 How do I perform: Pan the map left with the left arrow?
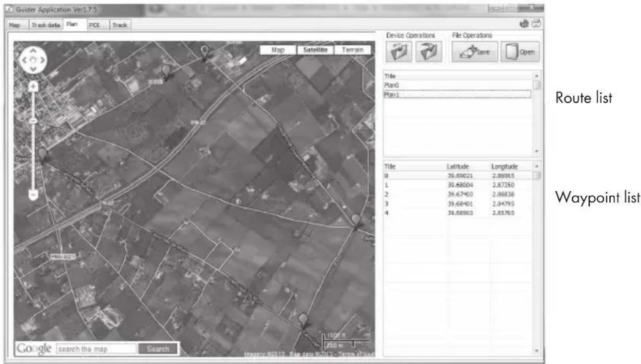coord(24,60)
